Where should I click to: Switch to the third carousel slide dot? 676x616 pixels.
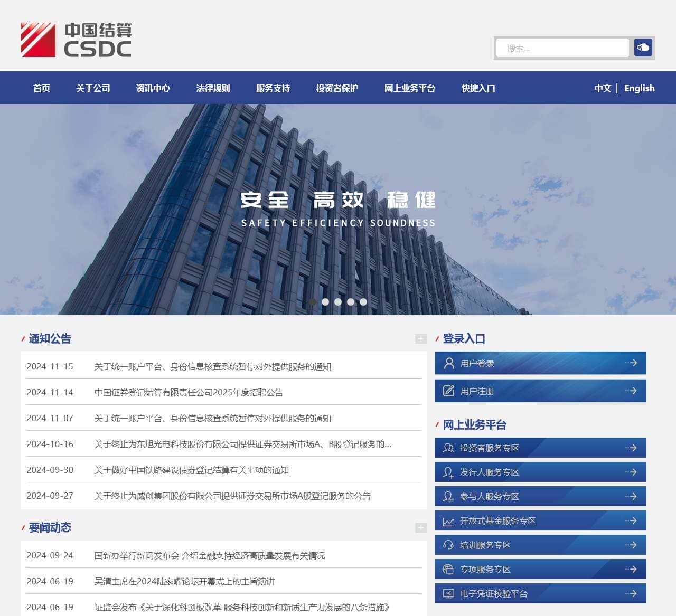click(x=338, y=302)
